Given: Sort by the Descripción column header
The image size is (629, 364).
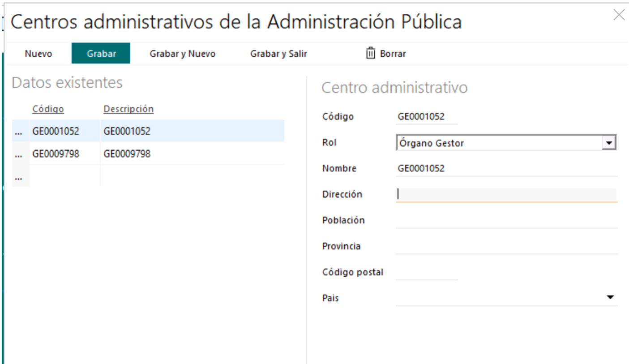Looking at the screenshot, I should pos(128,109).
